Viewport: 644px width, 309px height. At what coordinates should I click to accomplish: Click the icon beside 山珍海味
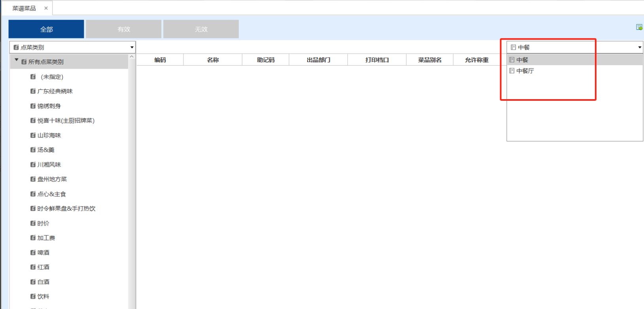(33, 135)
